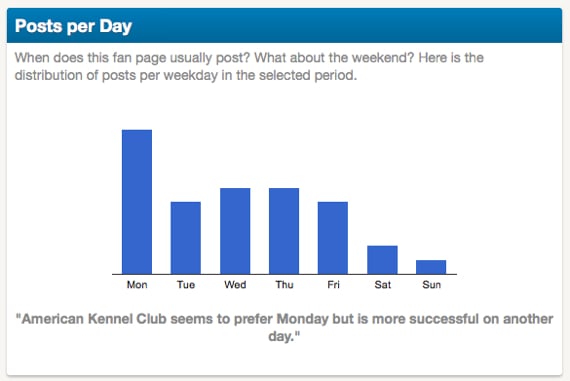
Task: Click the small Sunday bar
Action: [431, 267]
